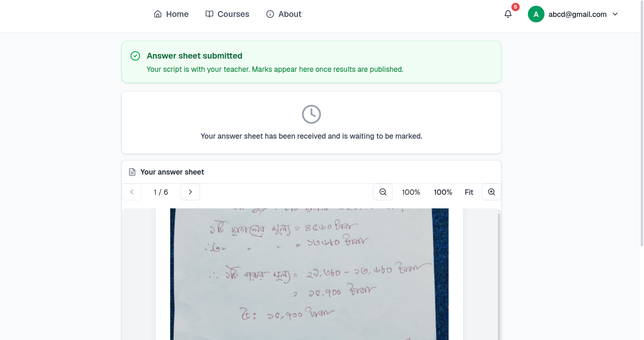
Task: Click the green A profile avatar
Action: tap(536, 14)
